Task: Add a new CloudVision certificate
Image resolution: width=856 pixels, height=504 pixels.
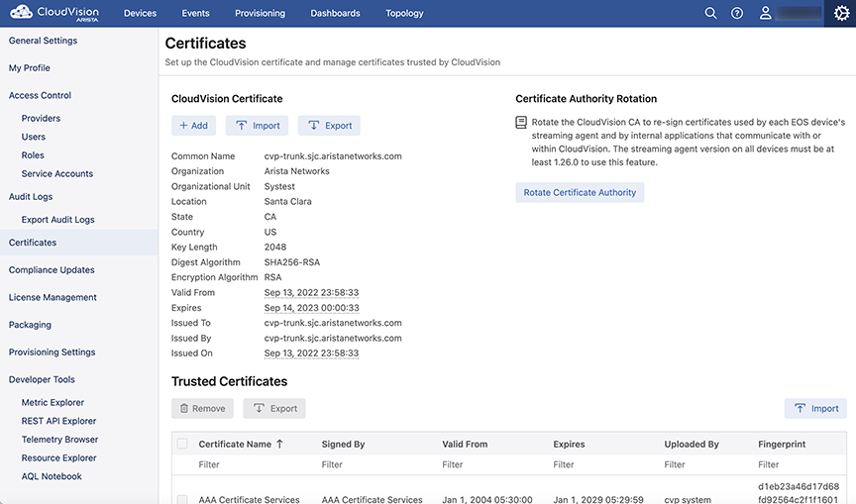Action: pos(194,126)
